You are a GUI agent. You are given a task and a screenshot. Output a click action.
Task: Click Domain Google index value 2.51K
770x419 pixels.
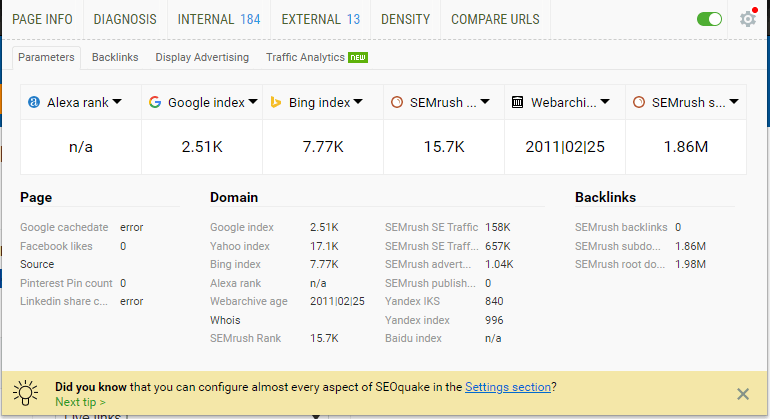[x=324, y=227]
